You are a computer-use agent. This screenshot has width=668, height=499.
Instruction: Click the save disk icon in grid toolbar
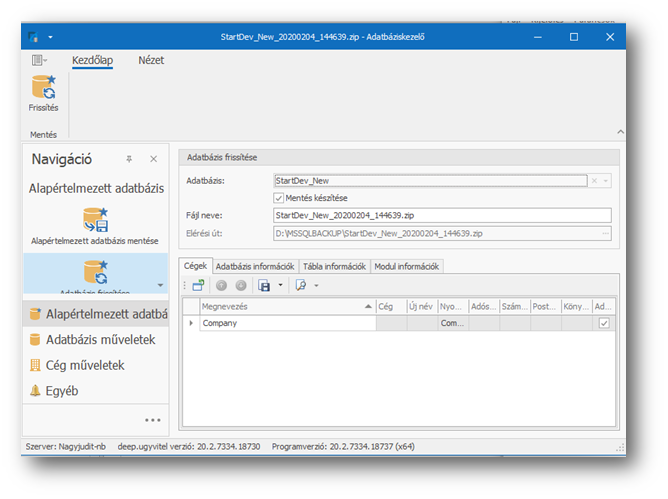[x=265, y=285]
